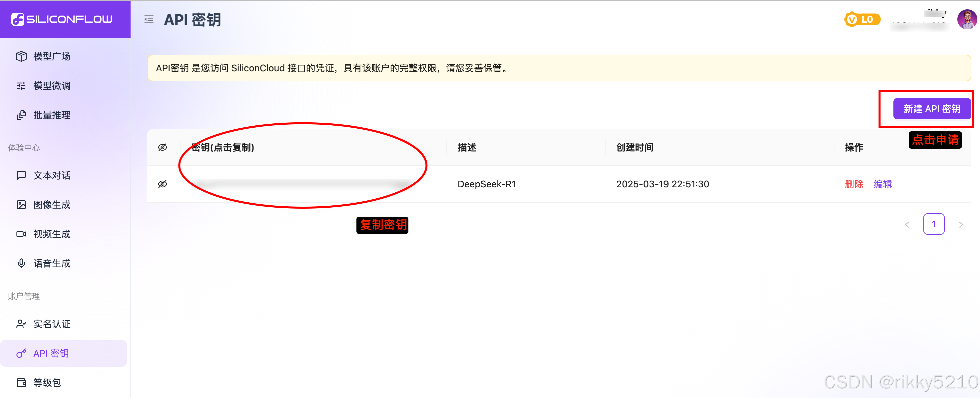Select the API 密钥 menu item
The width and height of the screenshot is (980, 398).
click(51, 353)
